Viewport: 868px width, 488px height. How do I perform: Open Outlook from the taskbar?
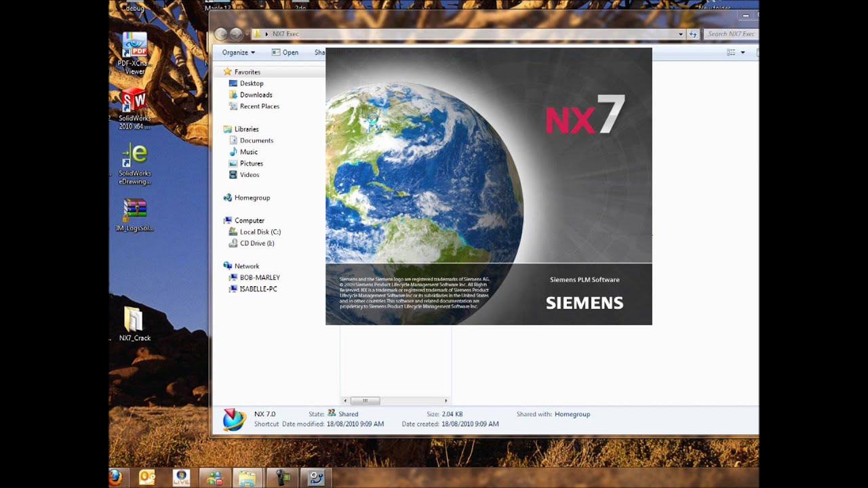147,477
